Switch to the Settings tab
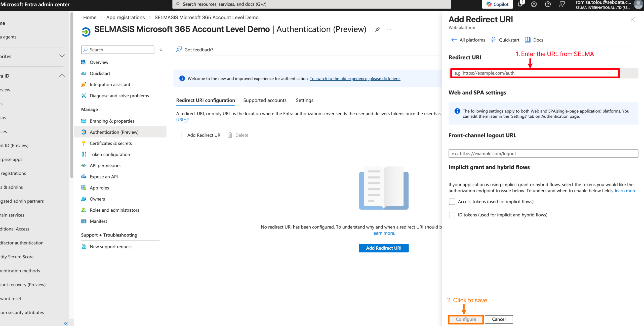Screen dimensions: 644x326 (304, 100)
